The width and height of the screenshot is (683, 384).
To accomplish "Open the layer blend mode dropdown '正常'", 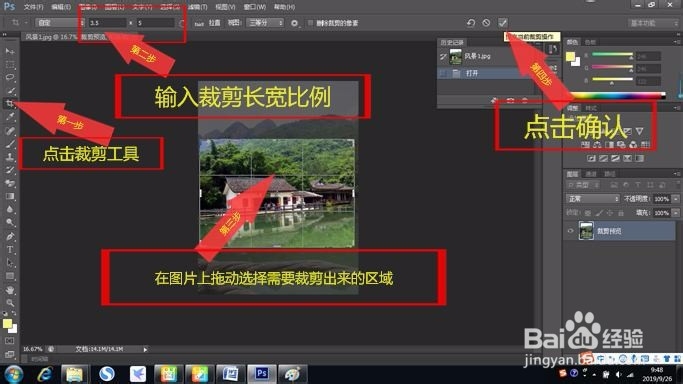I will 592,199.
